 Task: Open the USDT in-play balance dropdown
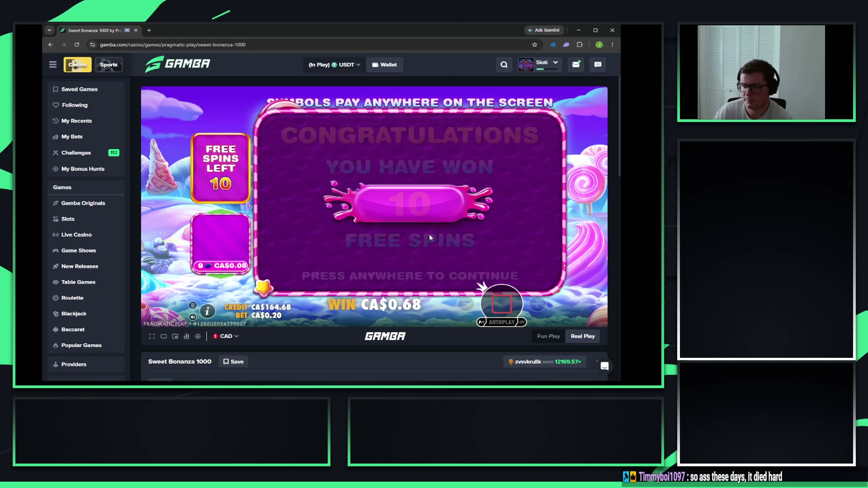point(335,65)
